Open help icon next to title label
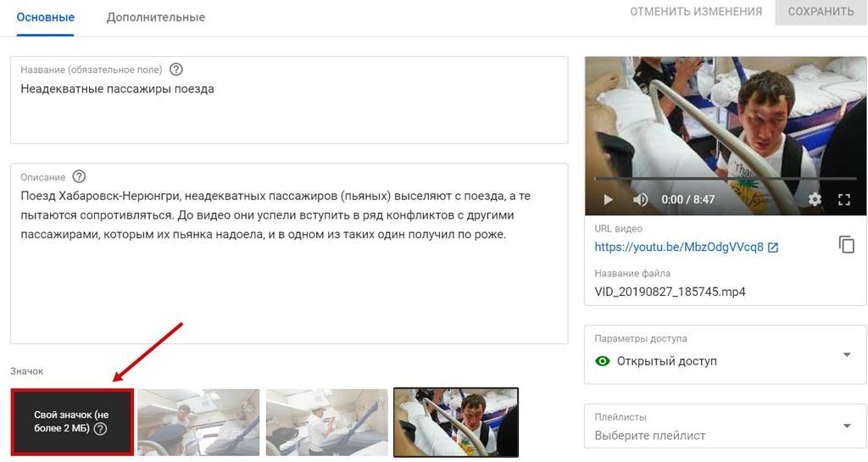This screenshot has height=462, width=868. tap(176, 70)
